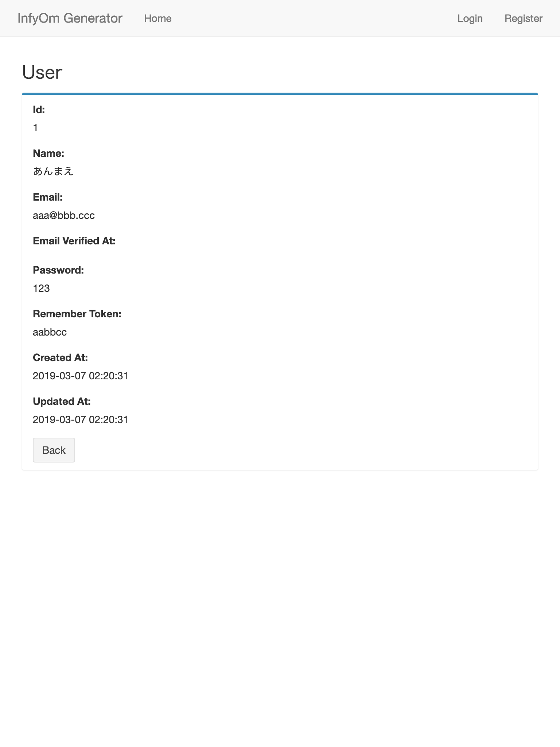Click the User page heading
The height and width of the screenshot is (747, 560).
coord(42,72)
